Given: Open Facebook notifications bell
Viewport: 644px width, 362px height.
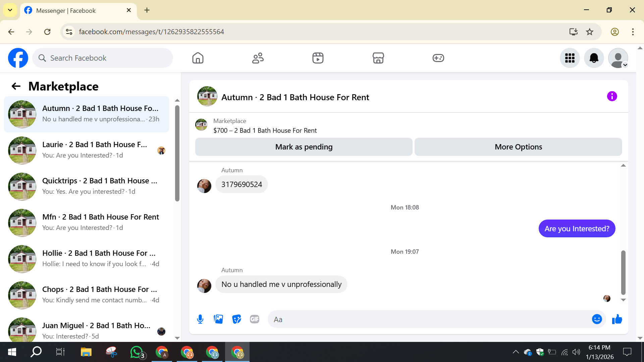Looking at the screenshot, I should (594, 58).
